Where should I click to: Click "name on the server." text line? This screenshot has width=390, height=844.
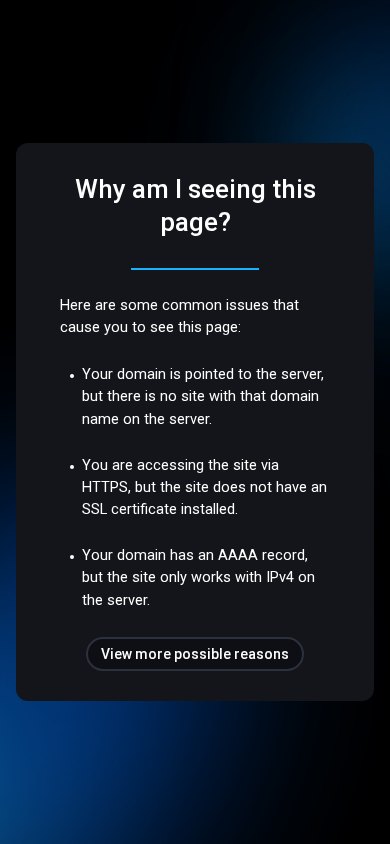[x=147, y=419]
